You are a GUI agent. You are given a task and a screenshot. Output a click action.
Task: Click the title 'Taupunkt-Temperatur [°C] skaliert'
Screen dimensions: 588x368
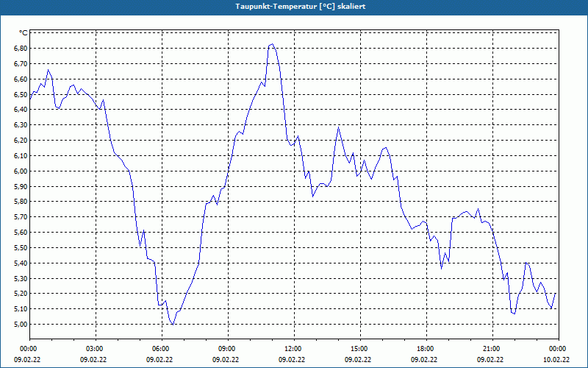click(x=301, y=7)
